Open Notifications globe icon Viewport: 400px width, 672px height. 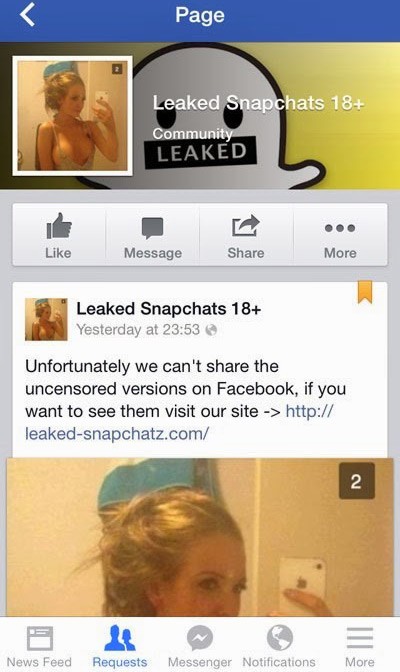click(x=279, y=646)
